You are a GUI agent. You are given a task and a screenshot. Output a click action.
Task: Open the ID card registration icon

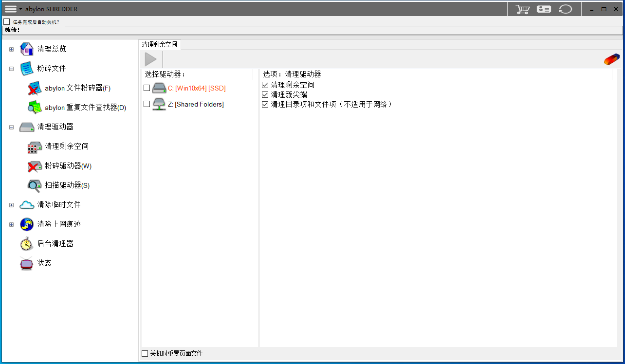[x=544, y=9]
